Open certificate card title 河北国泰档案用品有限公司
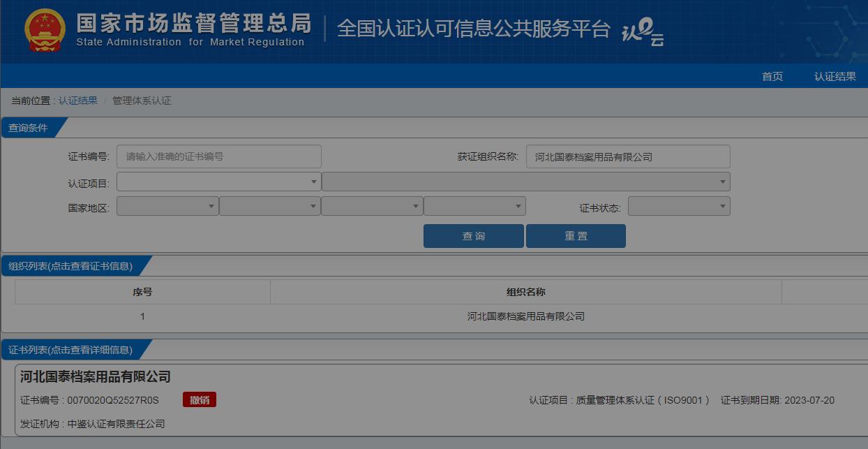This screenshot has height=449, width=868. pos(96,377)
